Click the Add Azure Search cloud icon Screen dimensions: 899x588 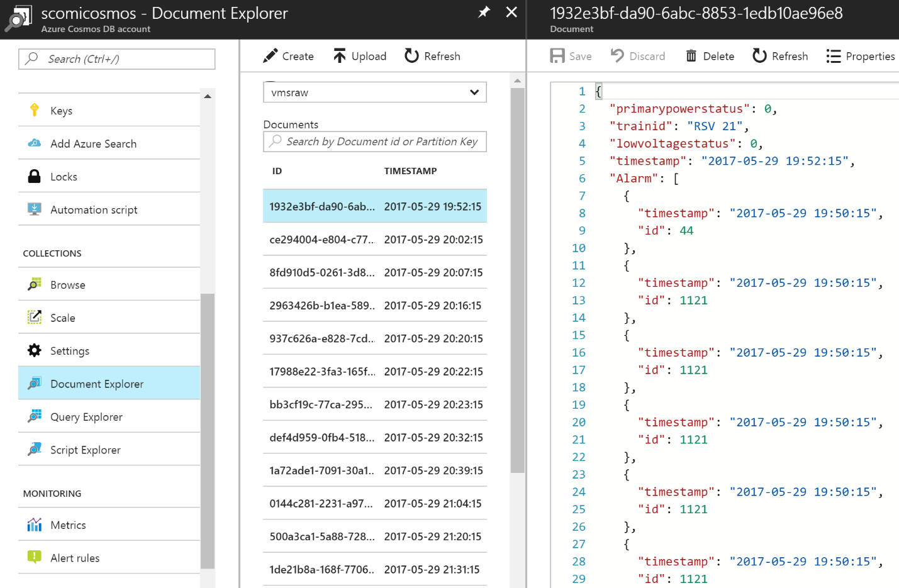[x=35, y=143]
